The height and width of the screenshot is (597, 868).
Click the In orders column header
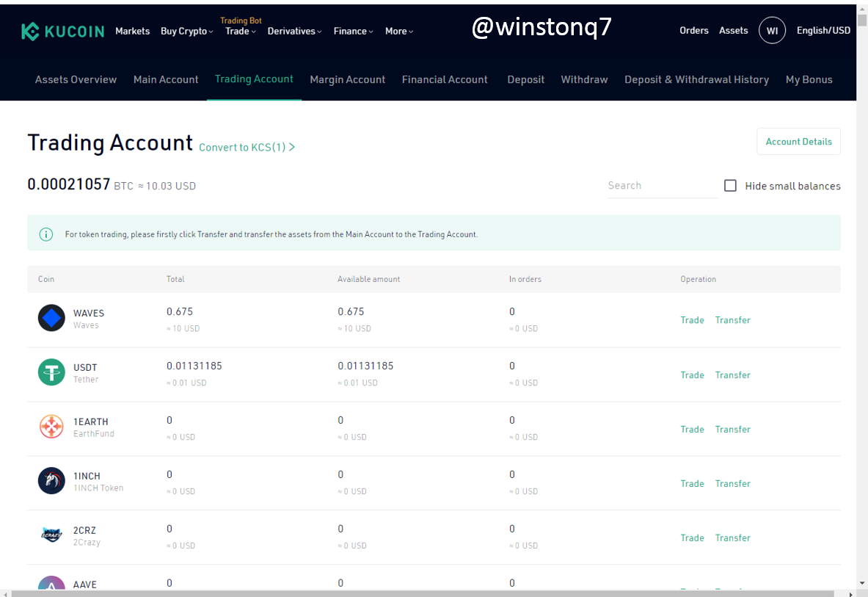click(x=525, y=279)
